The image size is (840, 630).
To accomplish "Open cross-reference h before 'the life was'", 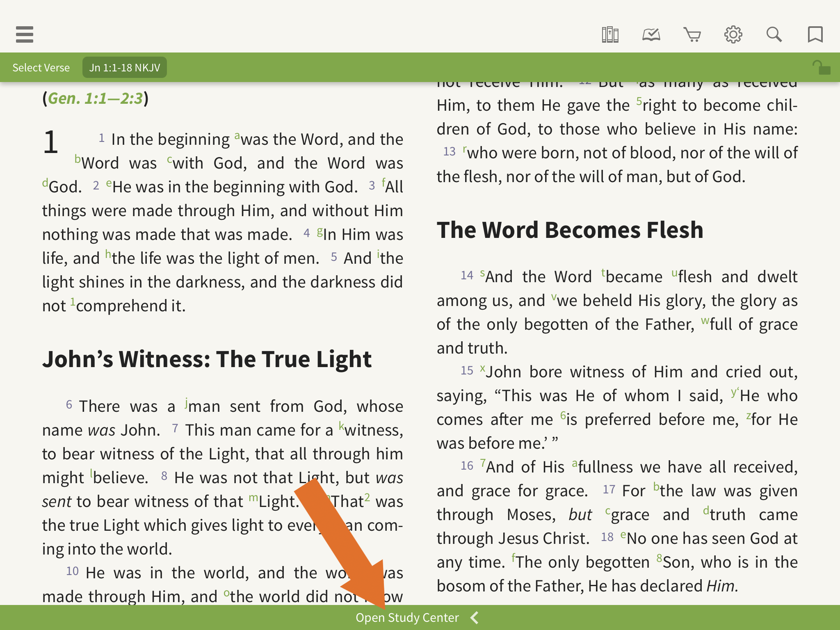I will click(x=108, y=254).
